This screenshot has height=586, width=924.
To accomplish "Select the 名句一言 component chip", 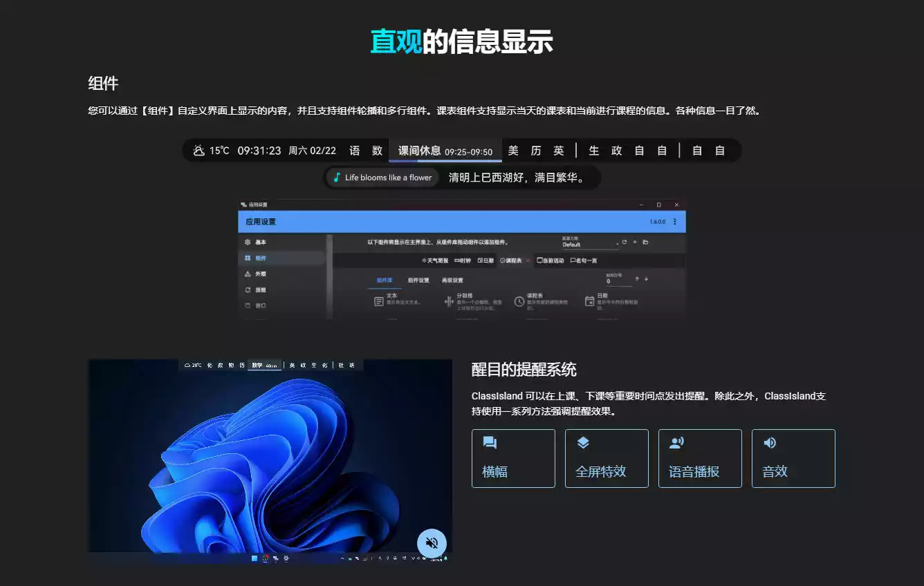I will tap(584, 261).
